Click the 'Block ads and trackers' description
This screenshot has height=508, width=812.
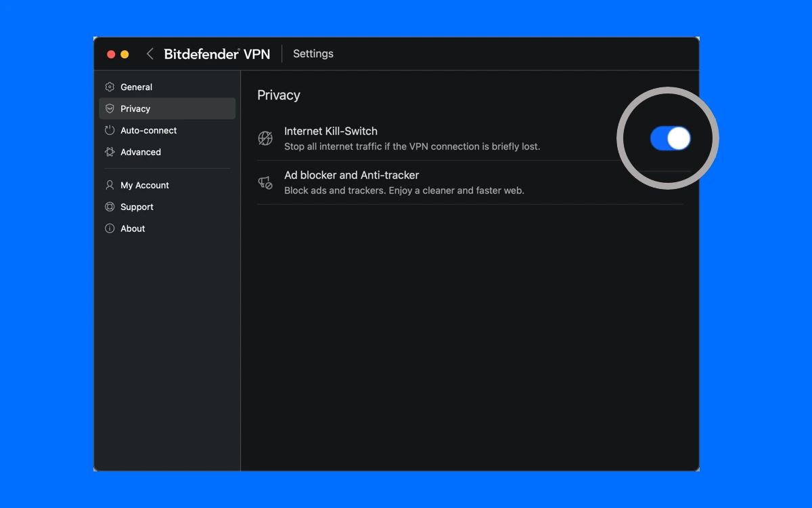click(404, 190)
